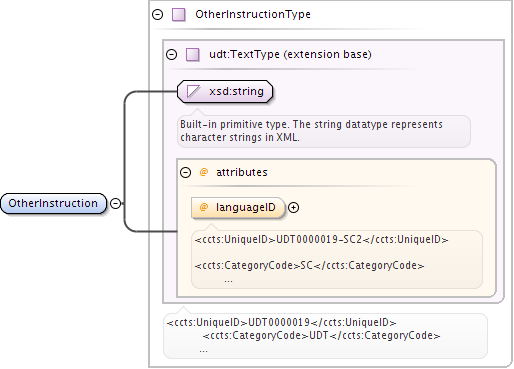Click the UDT0000019 UniqueID annotation box

click(325, 336)
